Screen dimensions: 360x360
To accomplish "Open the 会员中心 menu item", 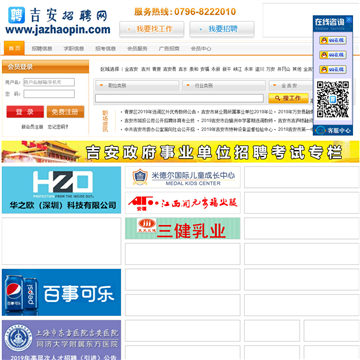I will coord(201,48).
